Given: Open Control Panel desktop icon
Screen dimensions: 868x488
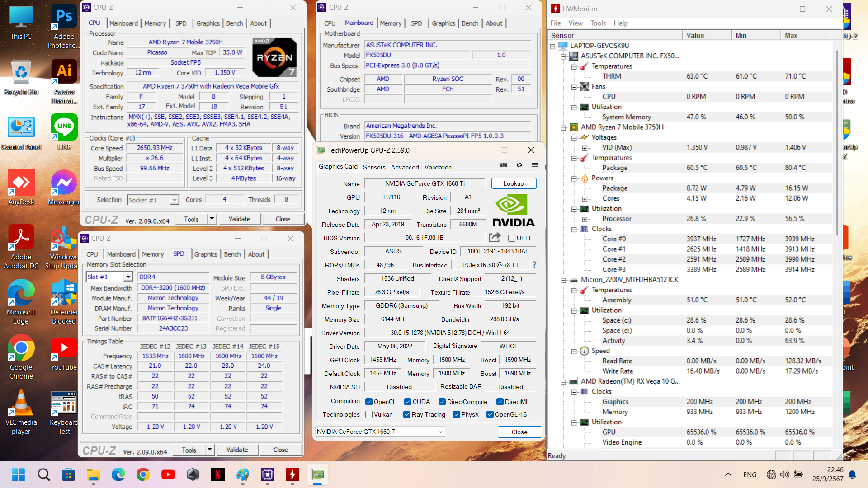Looking at the screenshot, I should click(21, 132).
